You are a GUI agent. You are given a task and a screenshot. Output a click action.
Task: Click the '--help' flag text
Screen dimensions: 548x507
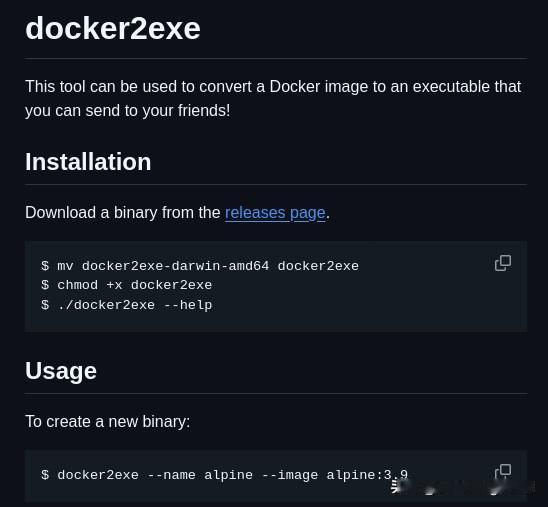tap(188, 305)
